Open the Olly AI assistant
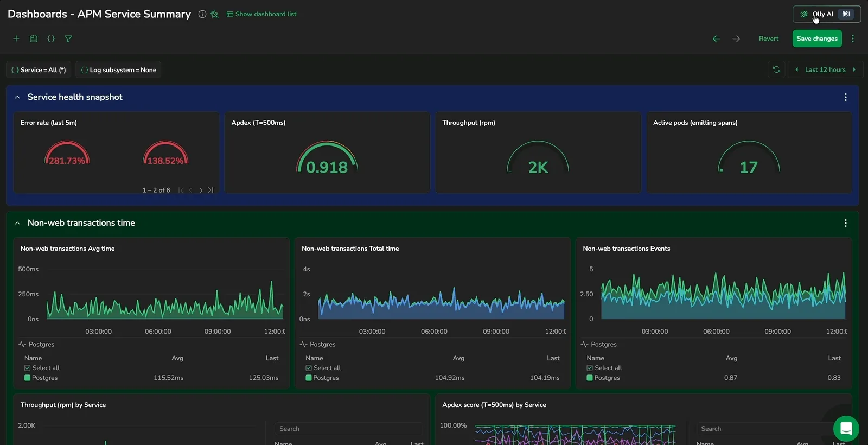This screenshot has width=868, height=445. [x=827, y=14]
